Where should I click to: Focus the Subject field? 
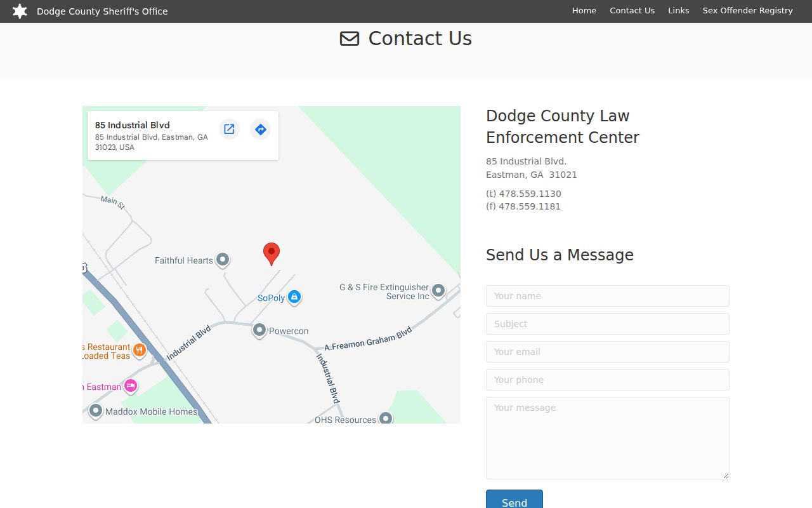[x=608, y=324]
